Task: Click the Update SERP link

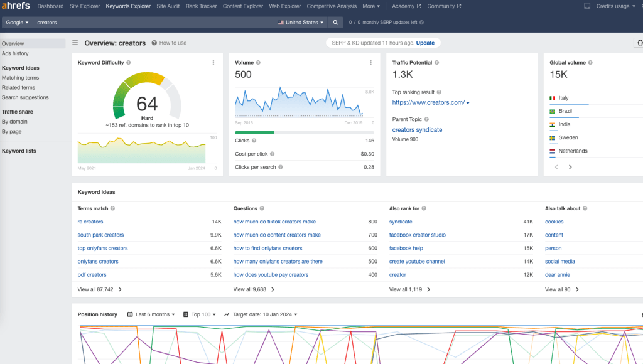Action: (425, 43)
